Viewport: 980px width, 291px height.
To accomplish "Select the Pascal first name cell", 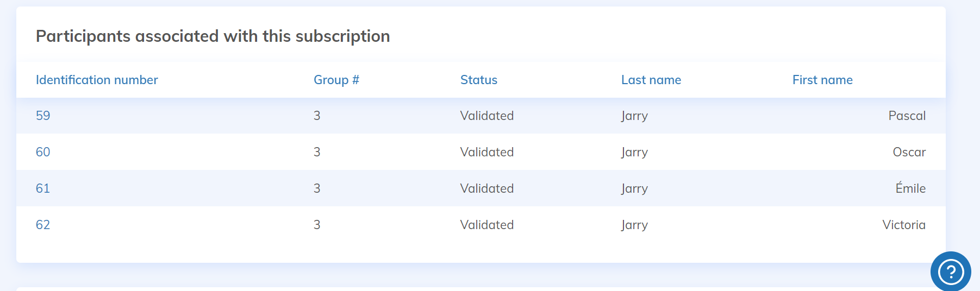I will (907, 116).
